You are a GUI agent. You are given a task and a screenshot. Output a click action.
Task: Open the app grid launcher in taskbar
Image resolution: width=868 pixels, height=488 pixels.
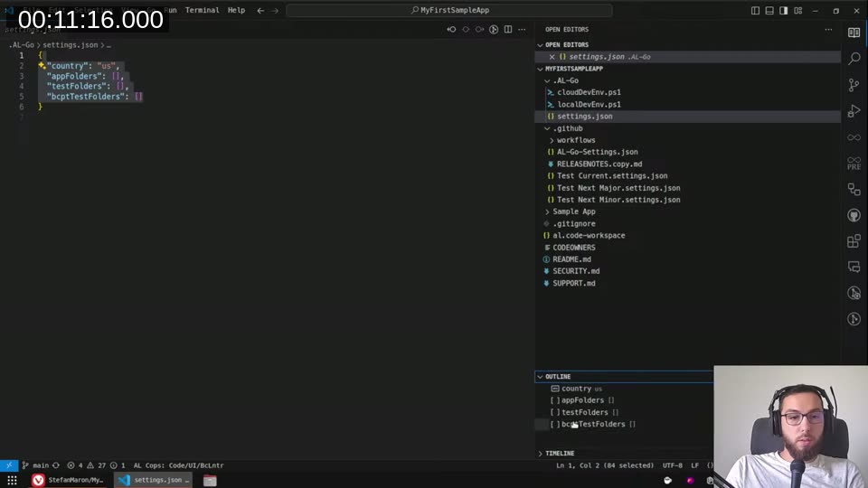(12, 480)
